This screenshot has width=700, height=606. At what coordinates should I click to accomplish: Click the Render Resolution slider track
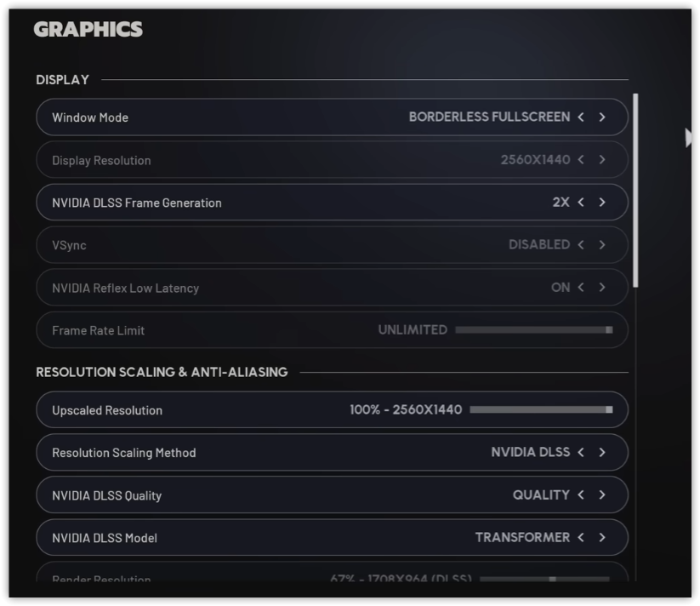pos(553,580)
